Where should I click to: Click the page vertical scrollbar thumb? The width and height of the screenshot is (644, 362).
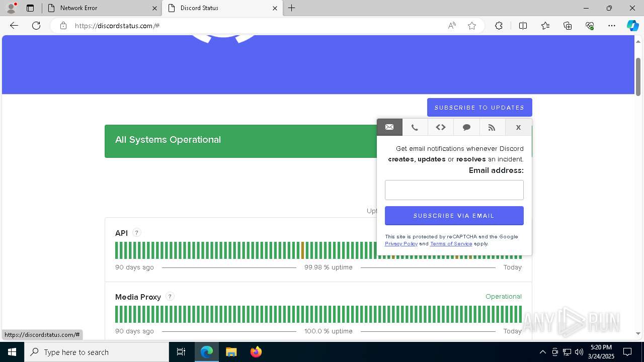[x=638, y=76]
